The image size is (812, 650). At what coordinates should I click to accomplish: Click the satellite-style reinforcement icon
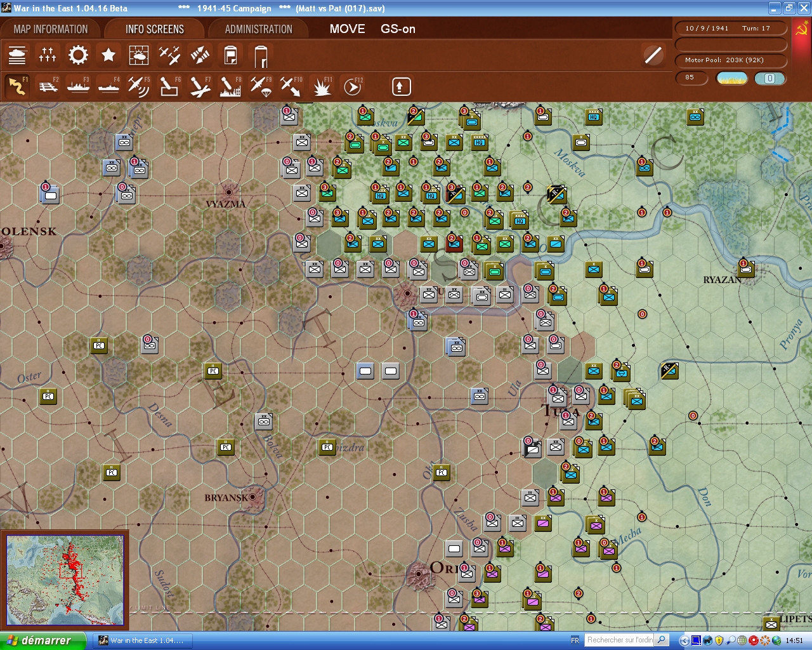pyautogui.click(x=200, y=55)
